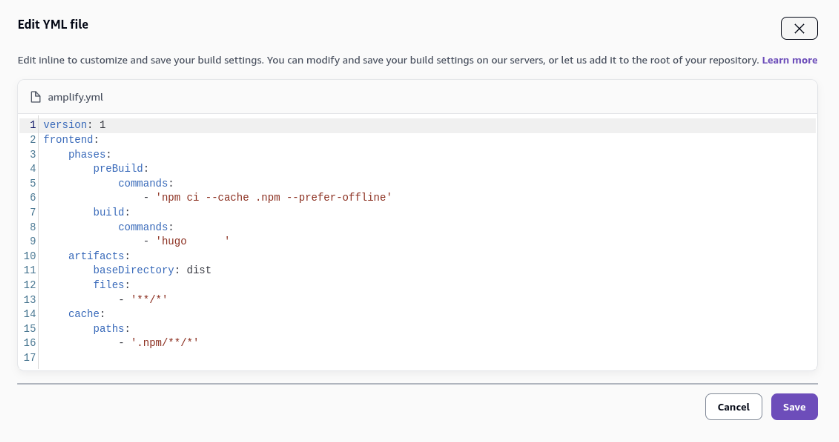839x442 pixels.
Task: Click the amplify.yml file name label
Action: 75,97
